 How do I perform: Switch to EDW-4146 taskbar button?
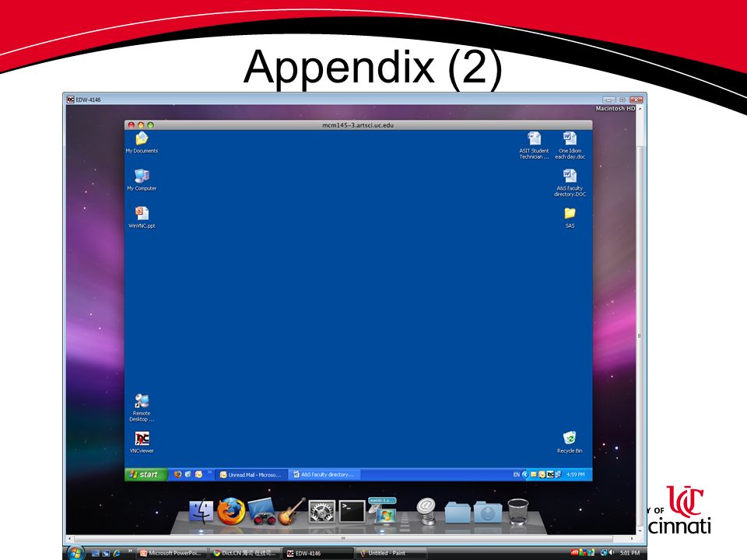[x=319, y=553]
